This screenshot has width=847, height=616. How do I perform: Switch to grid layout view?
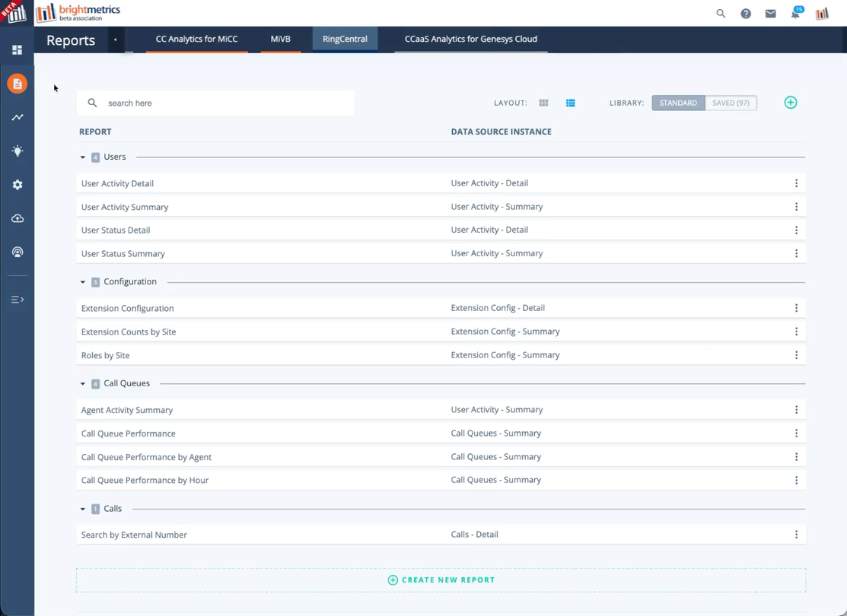[x=543, y=103]
